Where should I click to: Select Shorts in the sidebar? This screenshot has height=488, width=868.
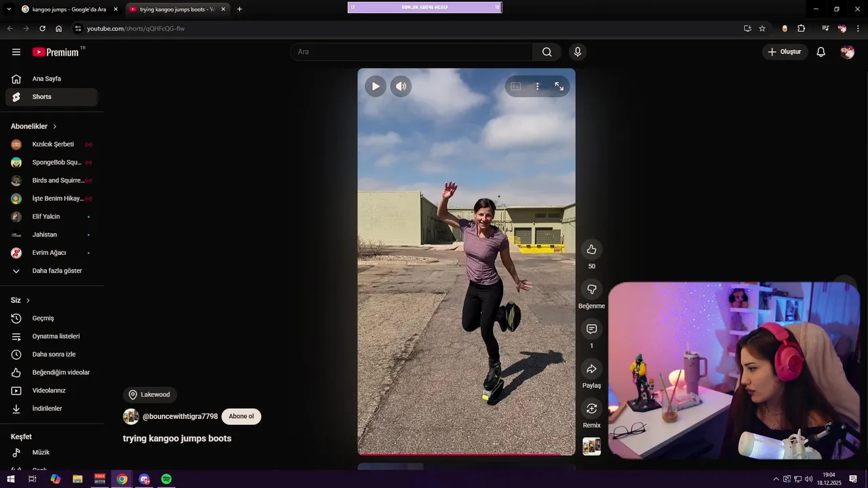[52, 97]
